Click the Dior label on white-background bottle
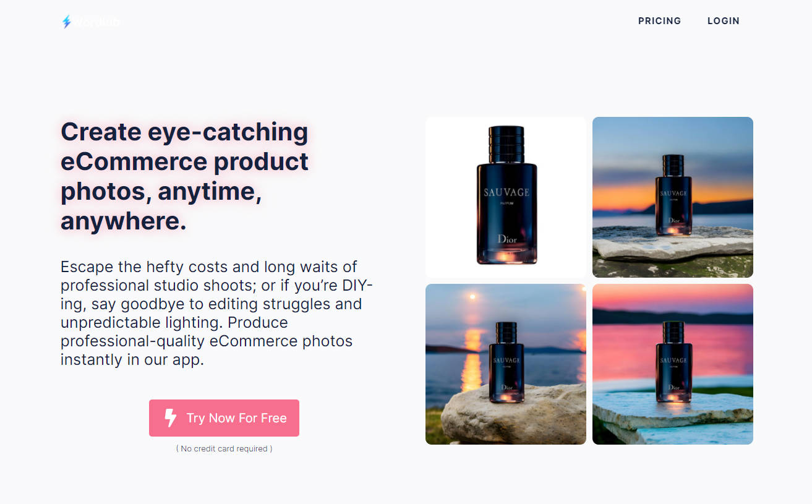The image size is (812, 504). point(506,239)
